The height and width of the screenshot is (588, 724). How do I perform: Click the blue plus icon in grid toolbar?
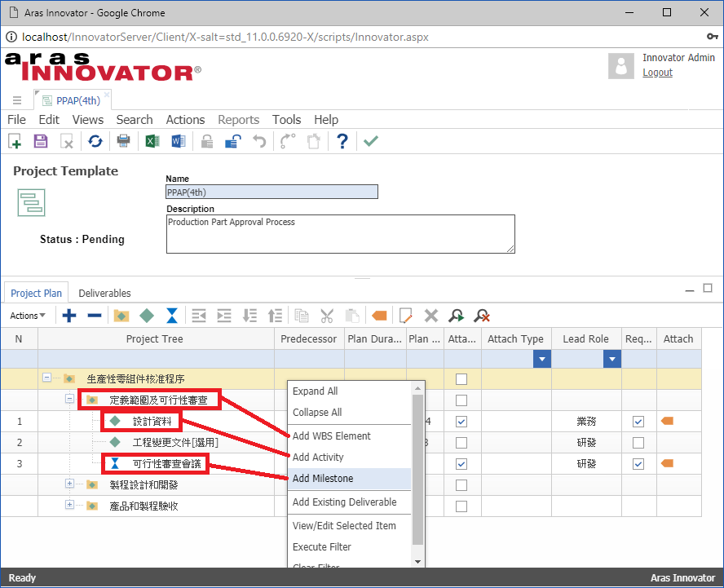(69, 316)
